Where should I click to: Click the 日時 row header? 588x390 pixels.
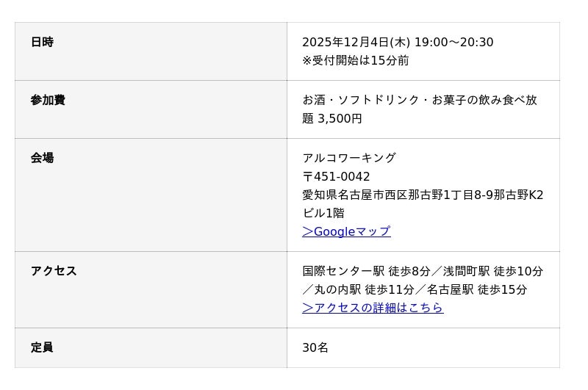point(42,43)
